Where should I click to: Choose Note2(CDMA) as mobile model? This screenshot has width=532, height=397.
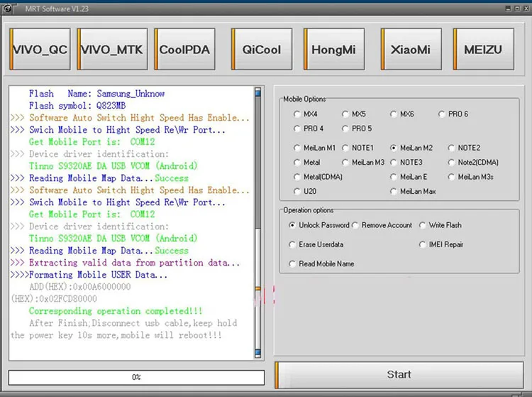(x=473, y=163)
